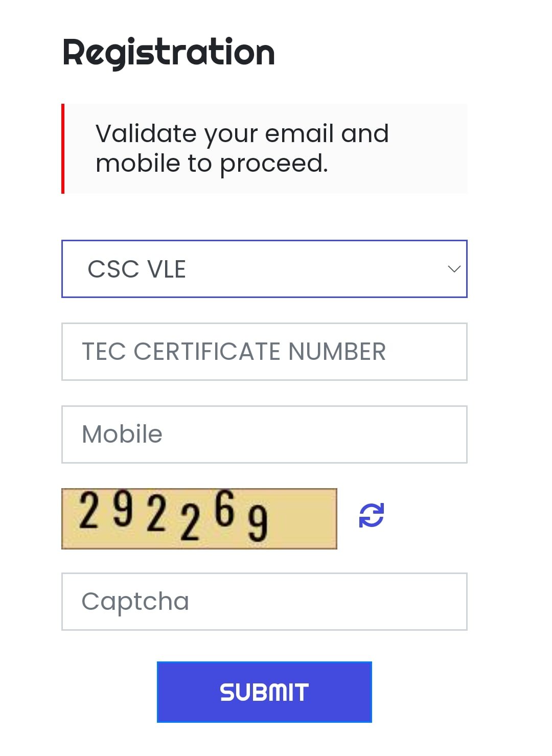This screenshot has width=552, height=756.
Task: Open the CSC VLE user type selector
Action: [264, 269]
